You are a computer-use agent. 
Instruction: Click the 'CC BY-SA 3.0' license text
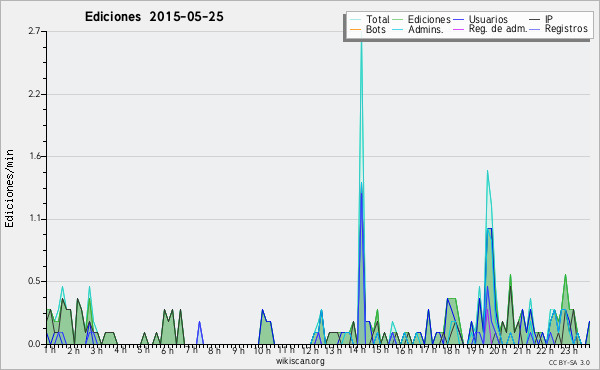(x=569, y=362)
